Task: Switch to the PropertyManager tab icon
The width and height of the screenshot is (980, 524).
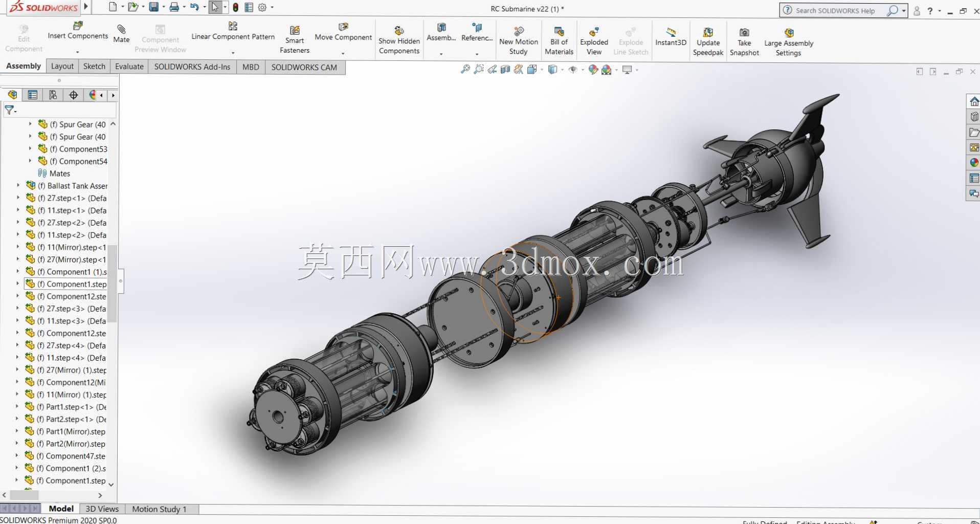Action: (x=33, y=95)
